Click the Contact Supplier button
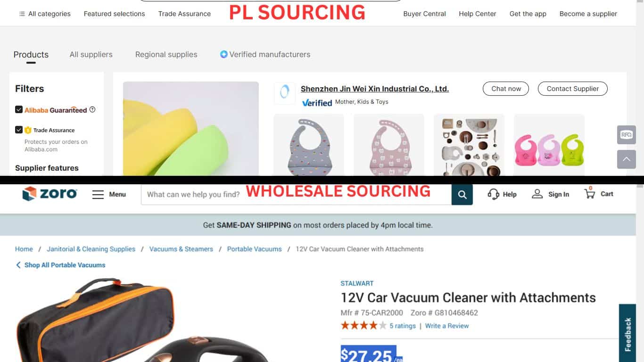The width and height of the screenshot is (644, 362). (x=572, y=89)
